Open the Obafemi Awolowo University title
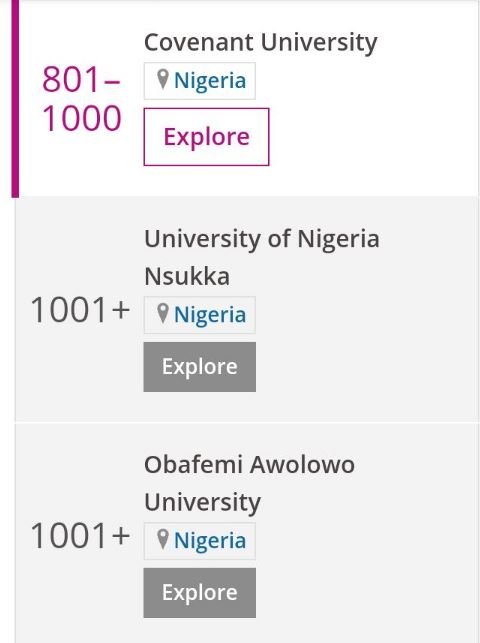The height and width of the screenshot is (643, 480). point(249,483)
